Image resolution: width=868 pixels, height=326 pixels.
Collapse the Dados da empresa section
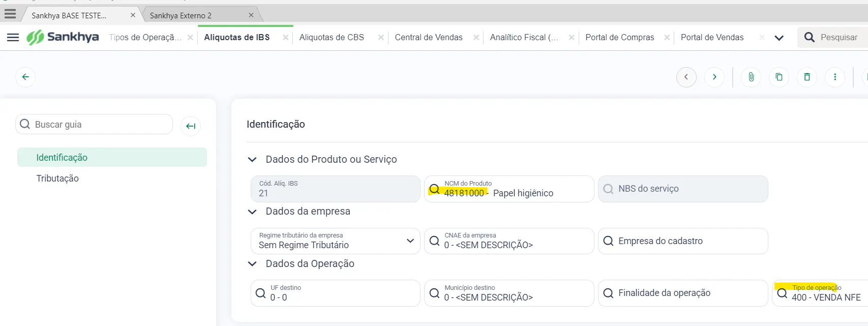point(252,212)
